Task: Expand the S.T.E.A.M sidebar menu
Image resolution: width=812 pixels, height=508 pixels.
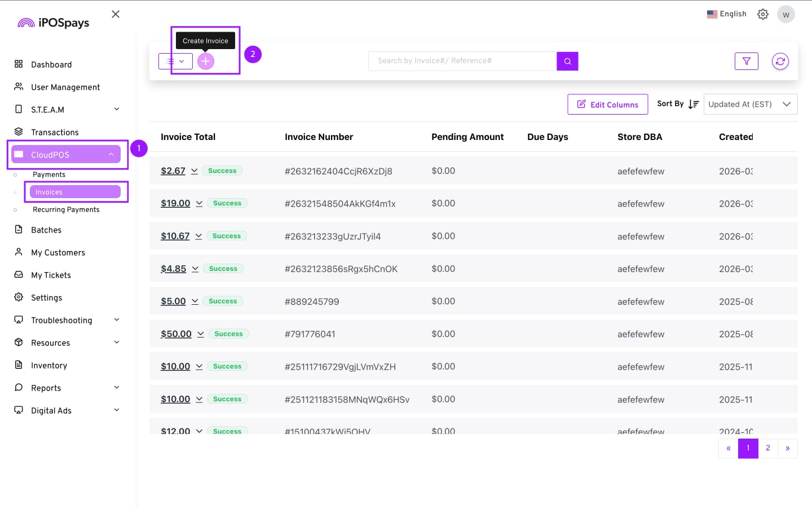Action: tap(117, 109)
